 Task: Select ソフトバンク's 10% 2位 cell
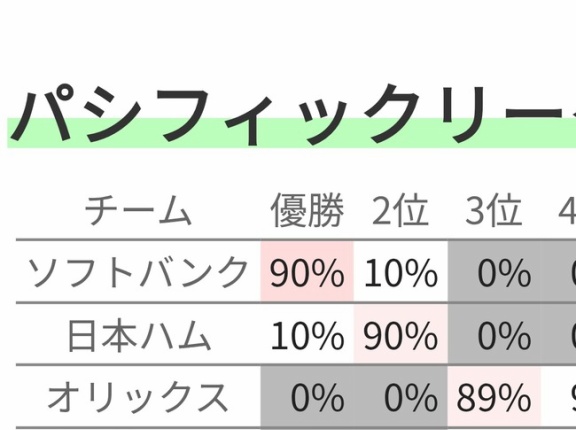[x=401, y=272]
